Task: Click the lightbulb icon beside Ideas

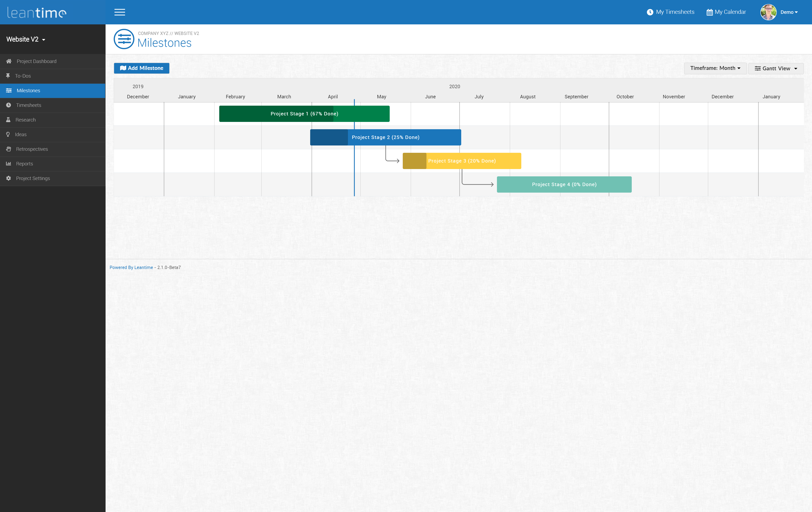Action: coord(8,134)
